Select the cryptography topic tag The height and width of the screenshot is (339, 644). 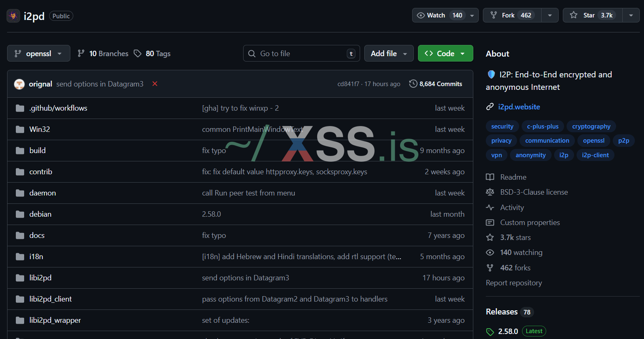[591, 126]
